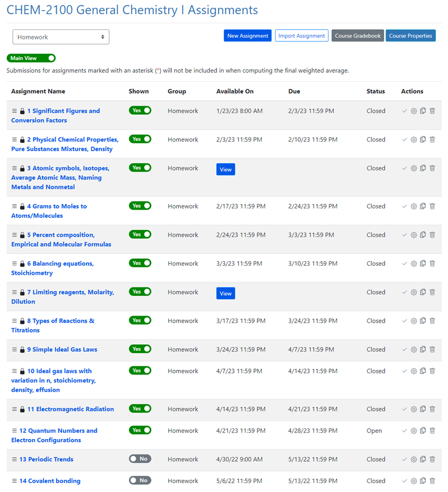Viewport: 448px width, 492px height.
Task: Open settings gear for assignment 11 Electromagnetic Radiation
Action: point(414,409)
